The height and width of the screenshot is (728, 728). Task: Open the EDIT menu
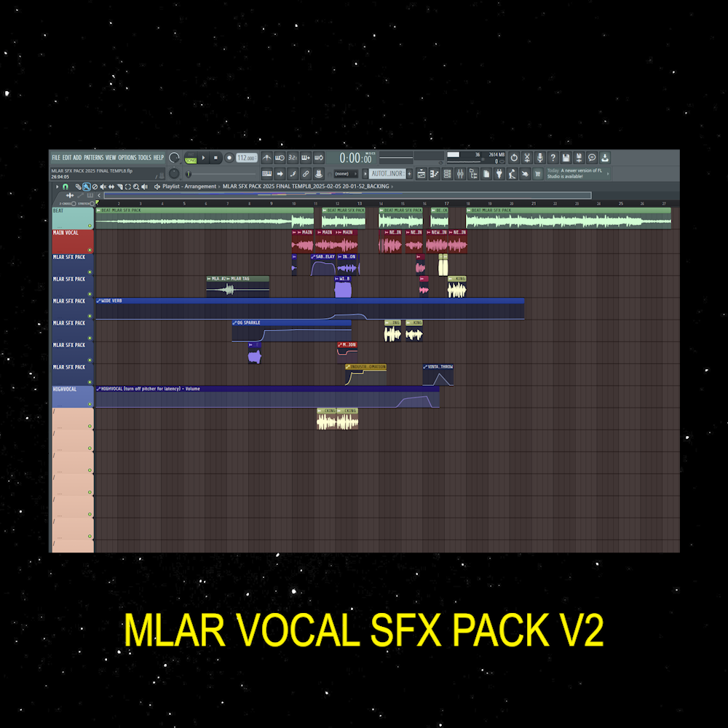coord(67,158)
